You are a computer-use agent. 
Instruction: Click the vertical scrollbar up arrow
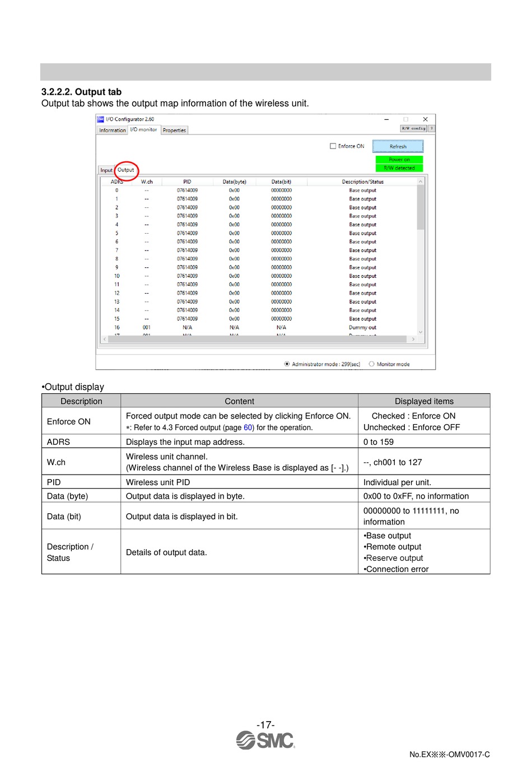421,182
